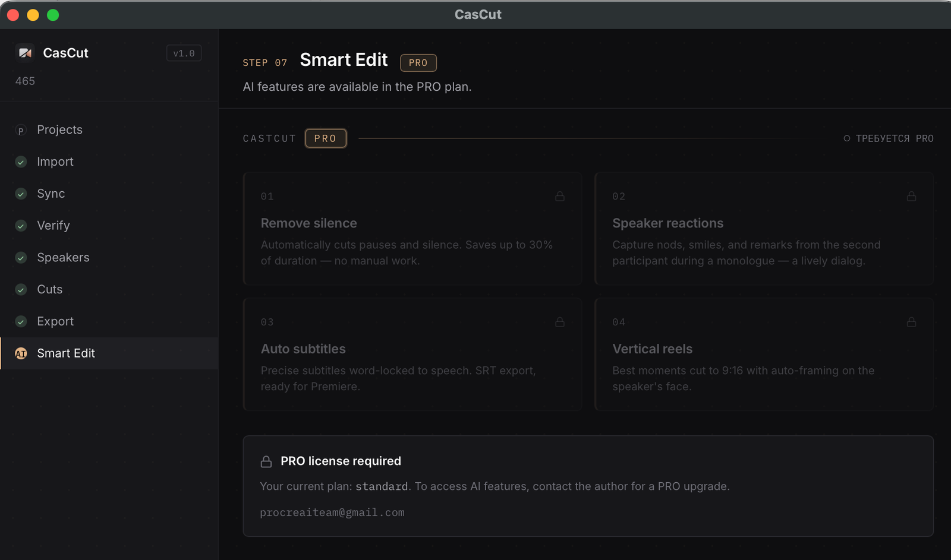Go to the Export step
Image resolution: width=951 pixels, height=560 pixels.
[109, 321]
